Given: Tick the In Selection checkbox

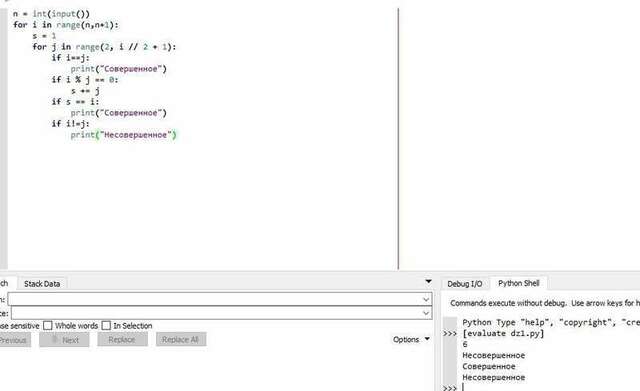Looking at the screenshot, I should tap(106, 326).
